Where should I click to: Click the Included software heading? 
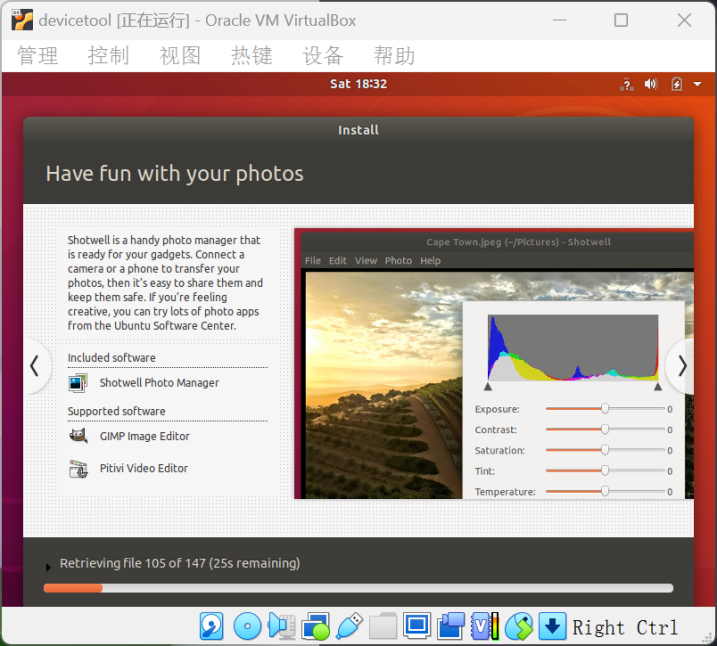pyautogui.click(x=112, y=358)
